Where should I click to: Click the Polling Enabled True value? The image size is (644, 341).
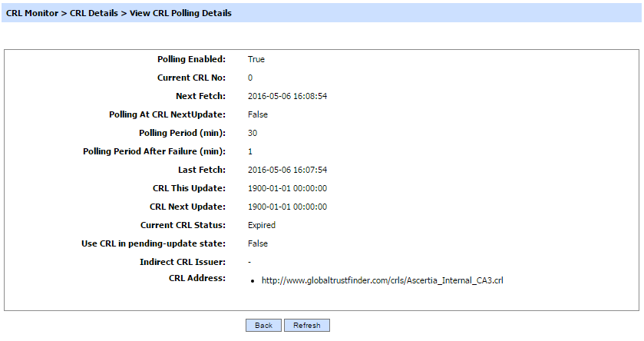click(x=256, y=59)
